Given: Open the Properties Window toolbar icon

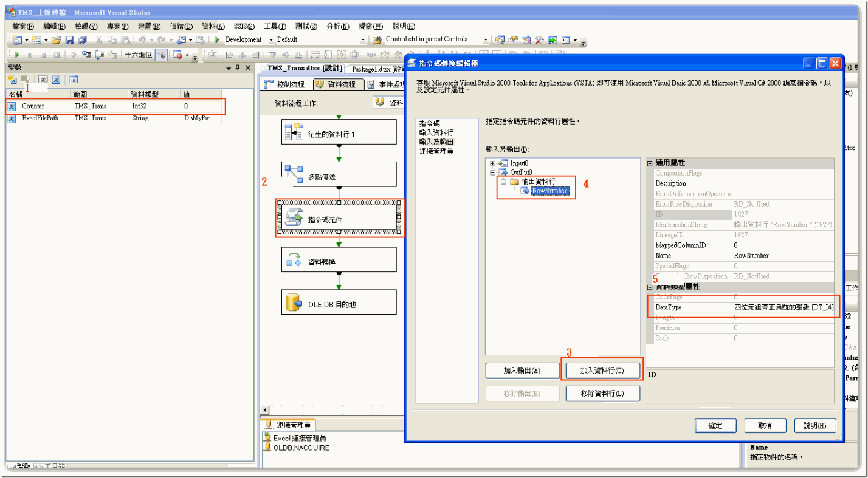Looking at the screenshot, I should pos(512,40).
